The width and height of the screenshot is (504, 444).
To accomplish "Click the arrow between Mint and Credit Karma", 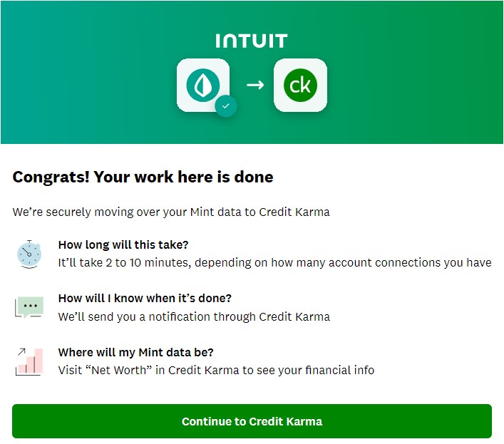I will point(255,85).
